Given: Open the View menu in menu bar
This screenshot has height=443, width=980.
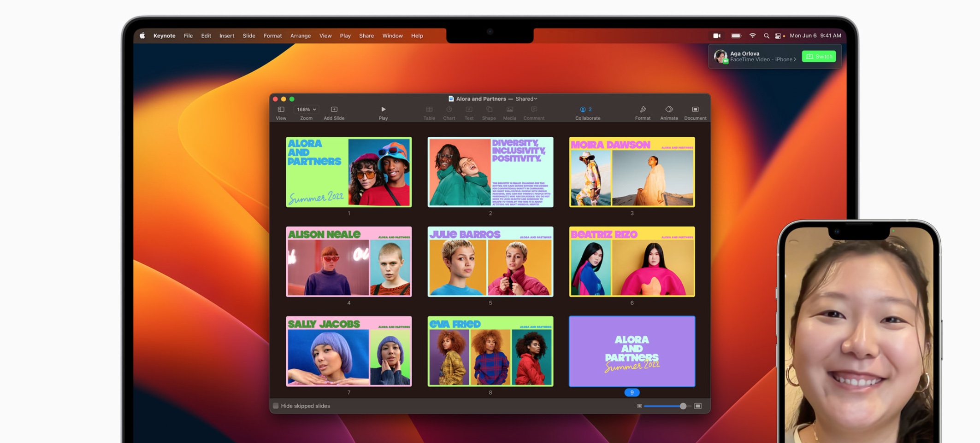Looking at the screenshot, I should click(x=325, y=35).
